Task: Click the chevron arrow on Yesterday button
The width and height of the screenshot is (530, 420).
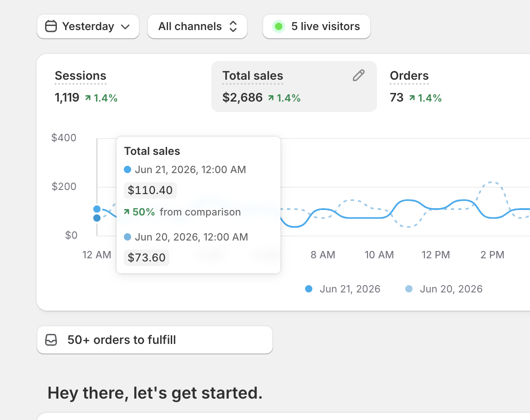Action: point(125,27)
